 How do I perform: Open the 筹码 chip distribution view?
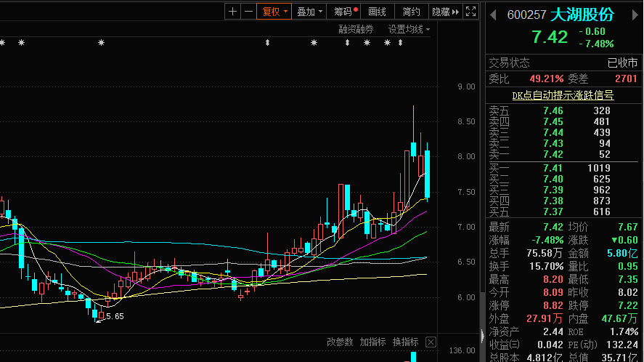pyautogui.click(x=346, y=12)
